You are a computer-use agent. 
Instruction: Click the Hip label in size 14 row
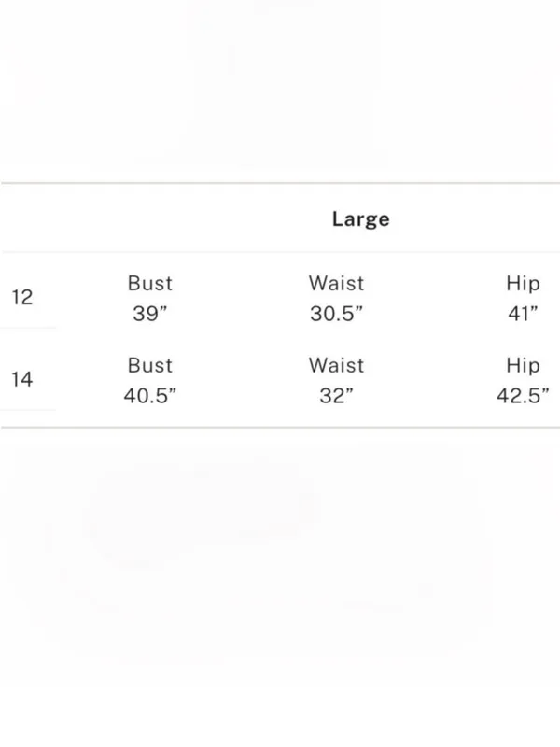pyautogui.click(x=523, y=366)
